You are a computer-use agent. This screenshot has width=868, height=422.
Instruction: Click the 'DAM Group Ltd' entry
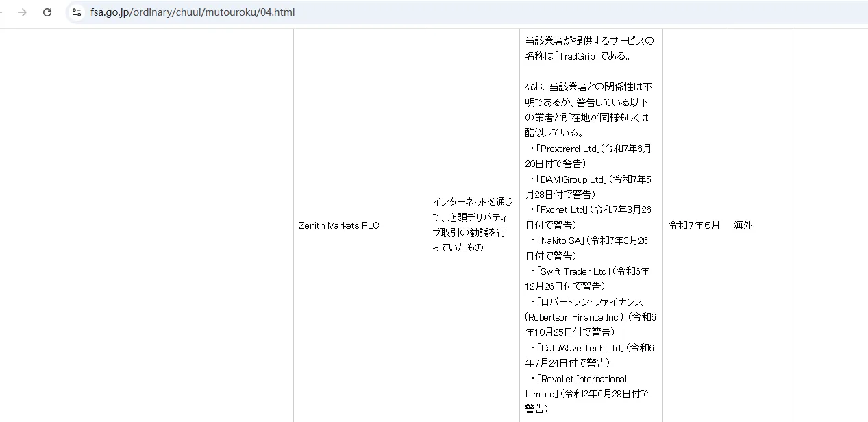573,179
